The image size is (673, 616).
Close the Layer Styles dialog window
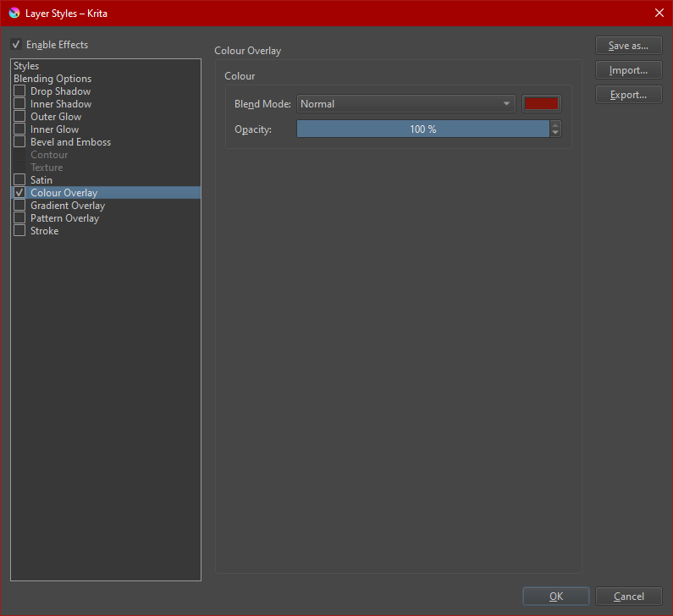659,13
